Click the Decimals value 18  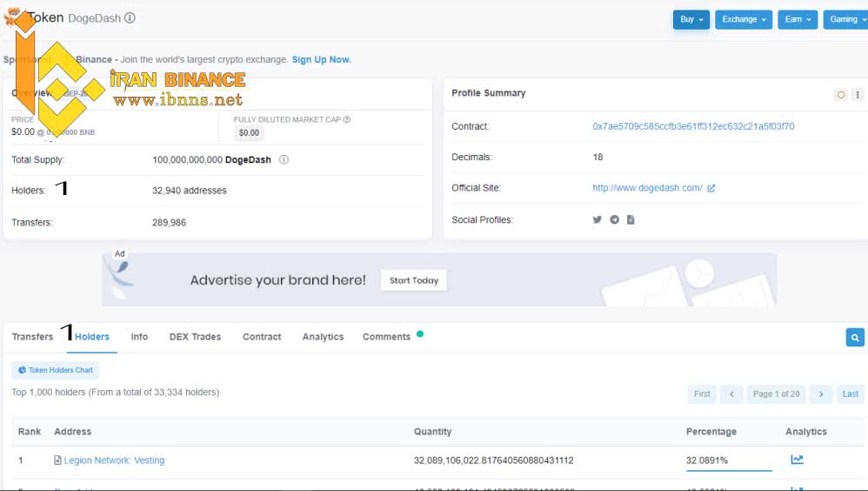click(x=598, y=158)
